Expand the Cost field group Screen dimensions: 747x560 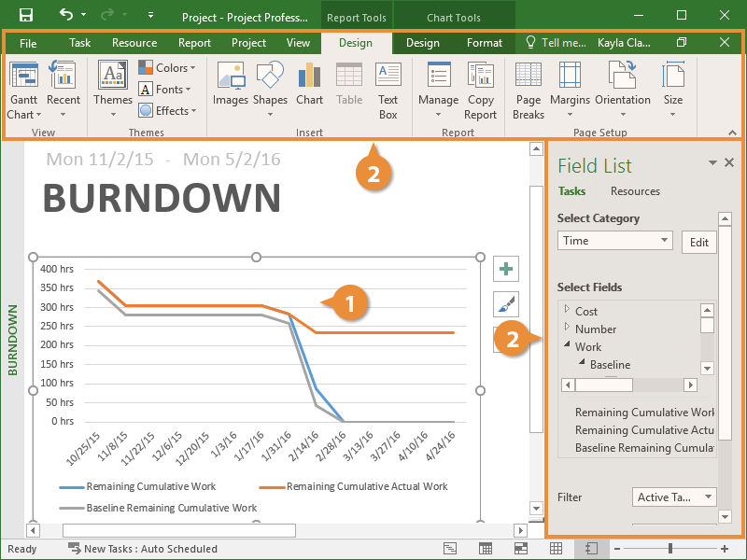tap(567, 310)
